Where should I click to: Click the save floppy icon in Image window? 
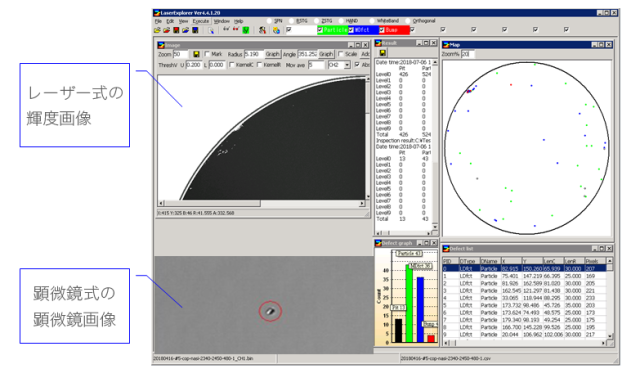pos(196,54)
